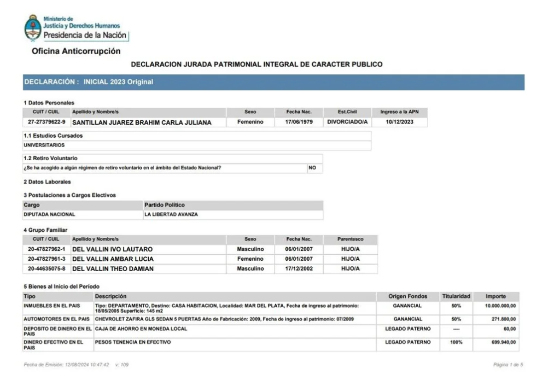Click the Página 1 de 5 footer
Screen dimensions: 560x392
[x=508, y=365]
